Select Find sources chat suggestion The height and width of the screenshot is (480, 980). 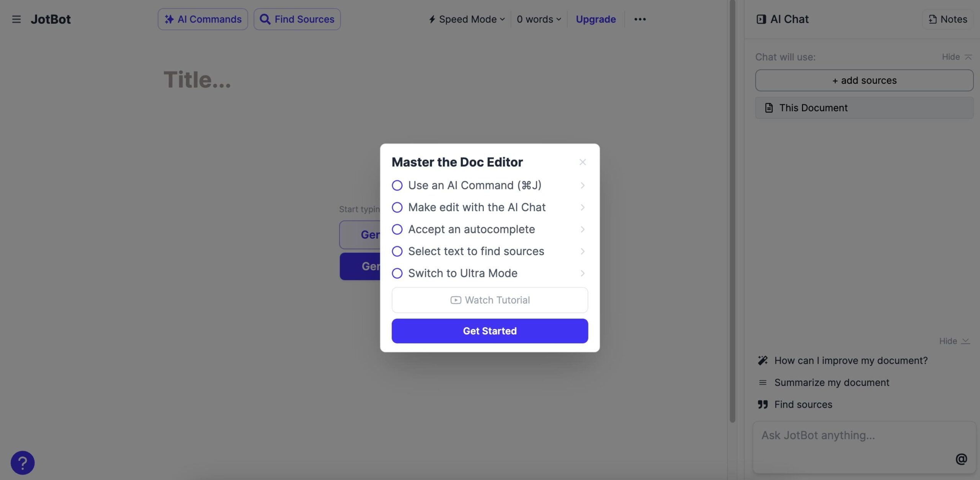[x=795, y=405]
